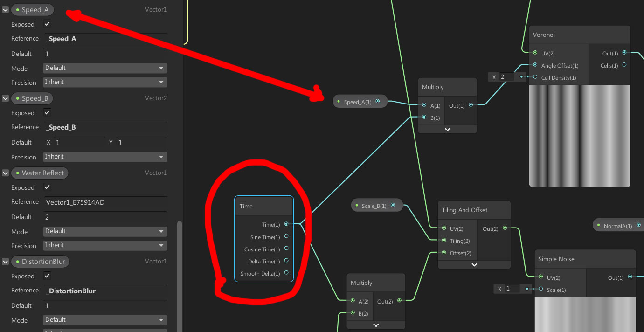Expand the upper Multiply node via its chevron
The image size is (644, 332).
tap(447, 129)
